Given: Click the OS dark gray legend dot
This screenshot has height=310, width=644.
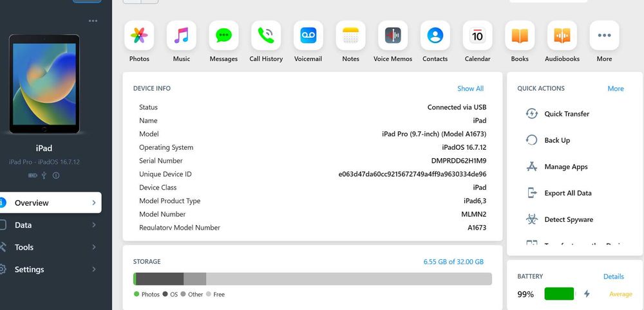Looking at the screenshot, I should click(165, 294).
